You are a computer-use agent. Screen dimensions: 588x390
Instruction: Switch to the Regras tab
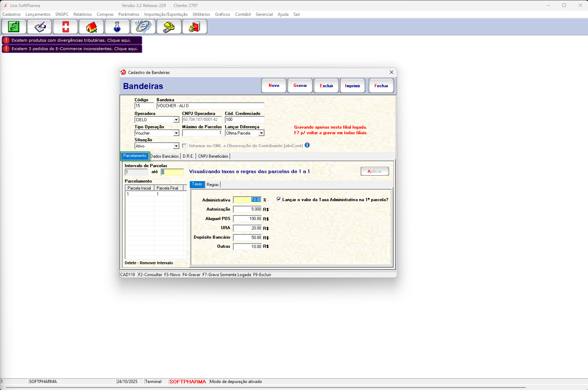tap(213, 185)
